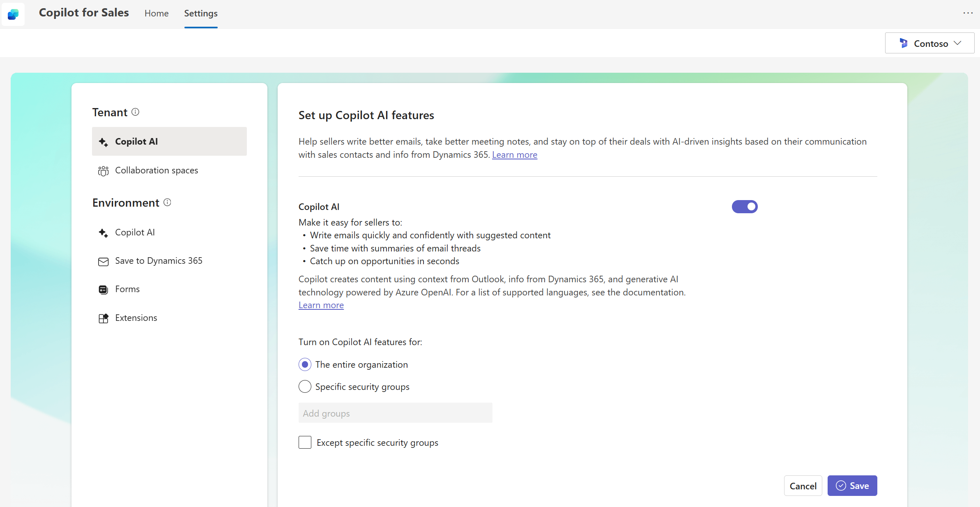Enable the Except specific security groups checkbox
980x507 pixels.
[304, 442]
